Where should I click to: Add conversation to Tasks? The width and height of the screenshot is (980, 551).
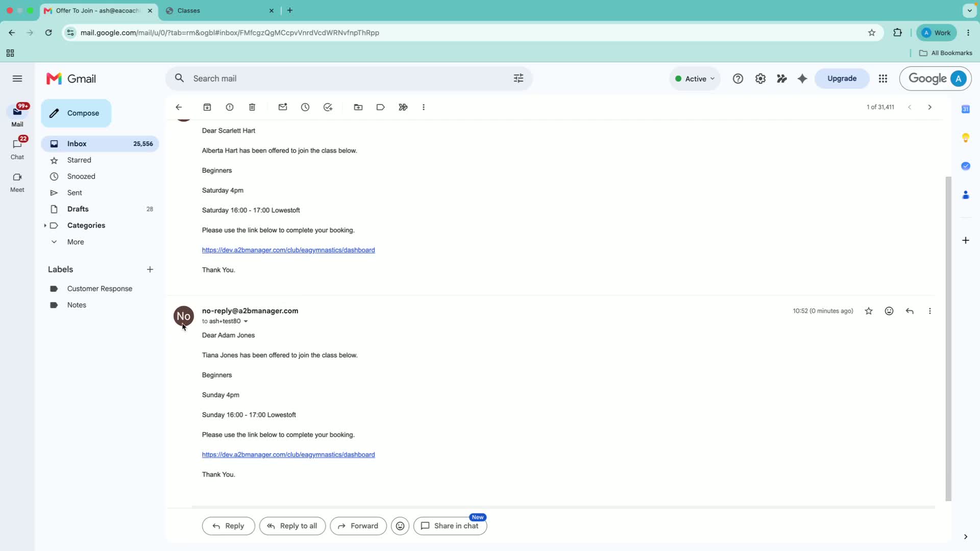(x=328, y=107)
